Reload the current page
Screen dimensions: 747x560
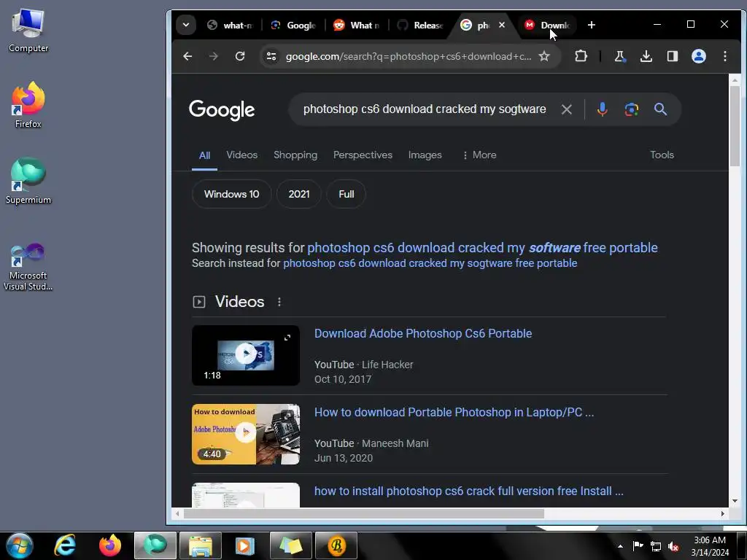tap(239, 56)
